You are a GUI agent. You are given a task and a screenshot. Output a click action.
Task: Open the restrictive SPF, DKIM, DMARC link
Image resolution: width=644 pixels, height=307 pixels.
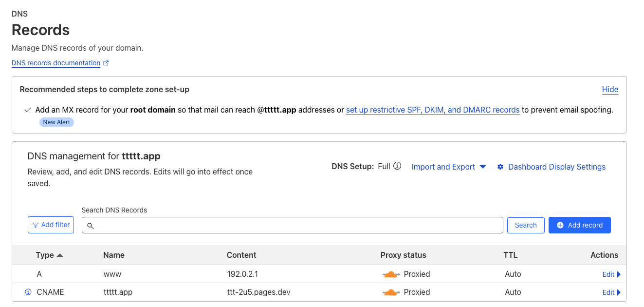433,110
